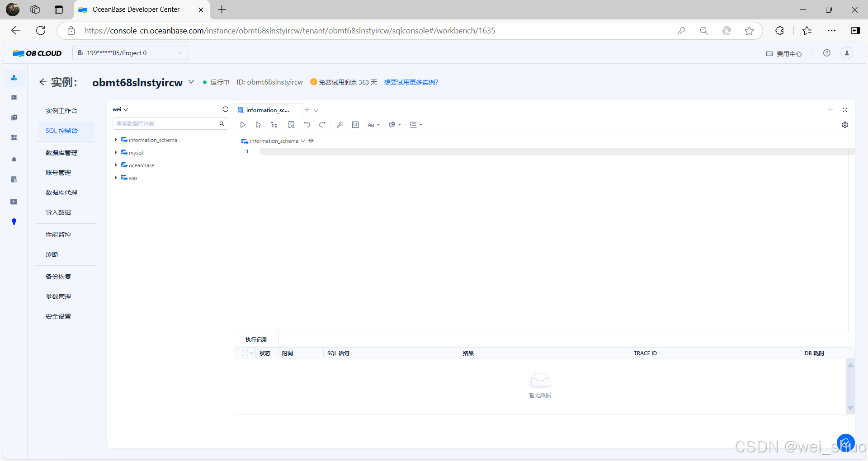Toggle the select-all checkbox in execution records

(x=245, y=353)
